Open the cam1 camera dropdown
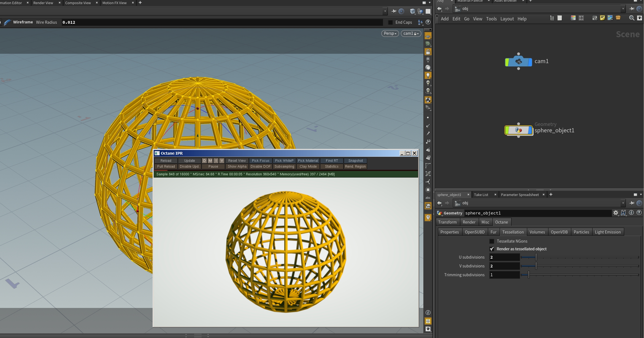This screenshot has width=644, height=338. [x=411, y=33]
